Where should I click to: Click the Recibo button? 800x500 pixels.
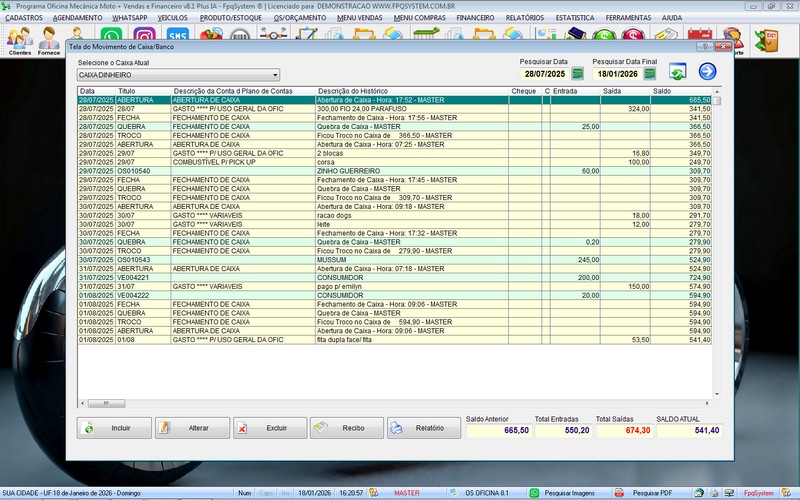coord(346,428)
